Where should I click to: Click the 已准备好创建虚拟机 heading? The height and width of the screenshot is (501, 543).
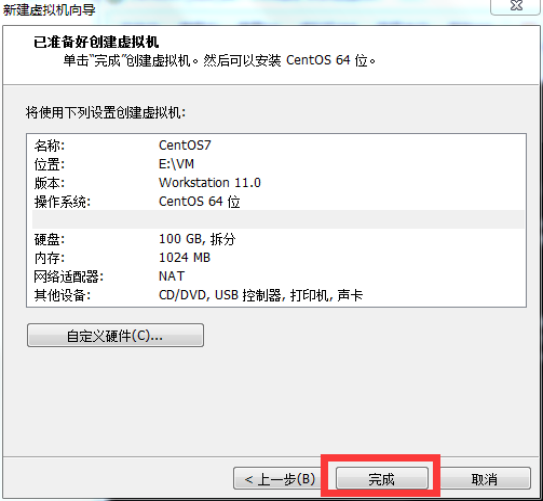click(96, 42)
